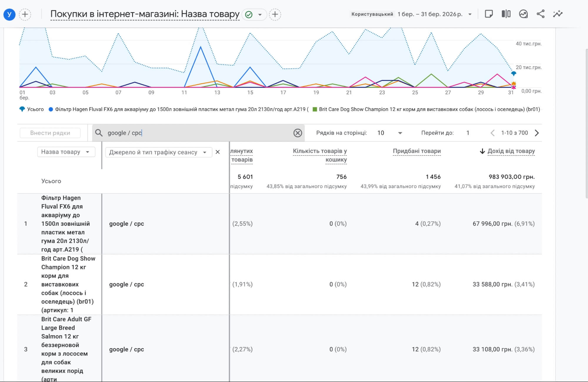Click the Внести рядки button

pos(50,133)
